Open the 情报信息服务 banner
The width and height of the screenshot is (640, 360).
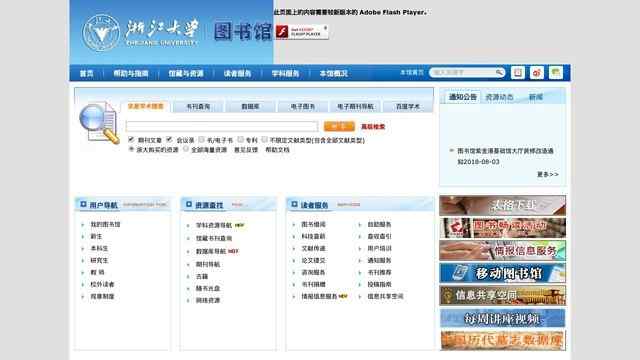click(x=502, y=250)
